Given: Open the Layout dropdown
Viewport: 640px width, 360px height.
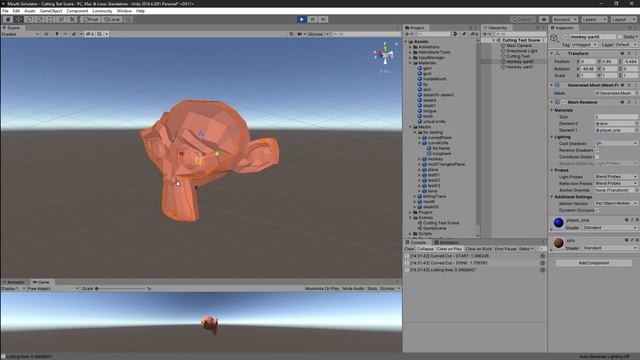Looking at the screenshot, I should tap(623, 19).
